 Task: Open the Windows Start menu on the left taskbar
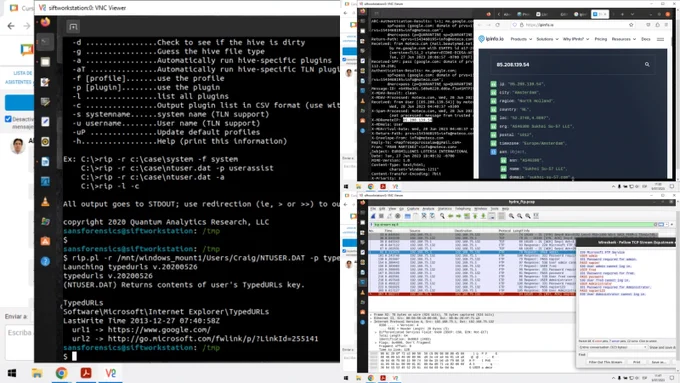(12, 373)
